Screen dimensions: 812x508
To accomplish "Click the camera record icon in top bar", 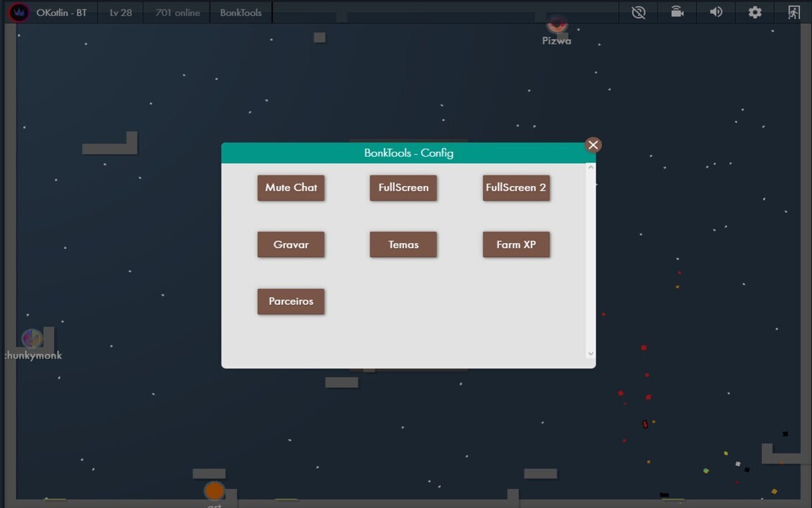I will click(x=678, y=12).
